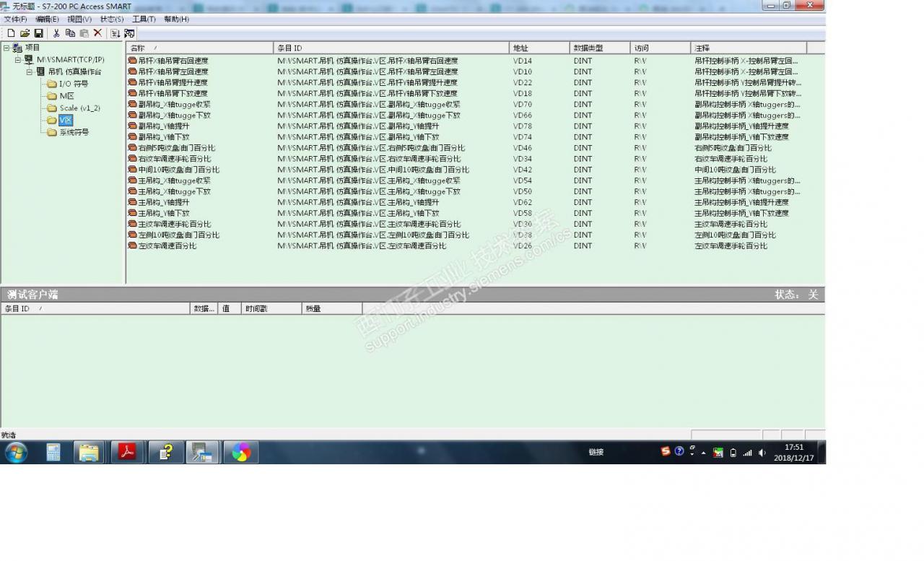This screenshot has width=924, height=561.
Task: Open Adobe Reader from the taskbar
Action: point(128,452)
